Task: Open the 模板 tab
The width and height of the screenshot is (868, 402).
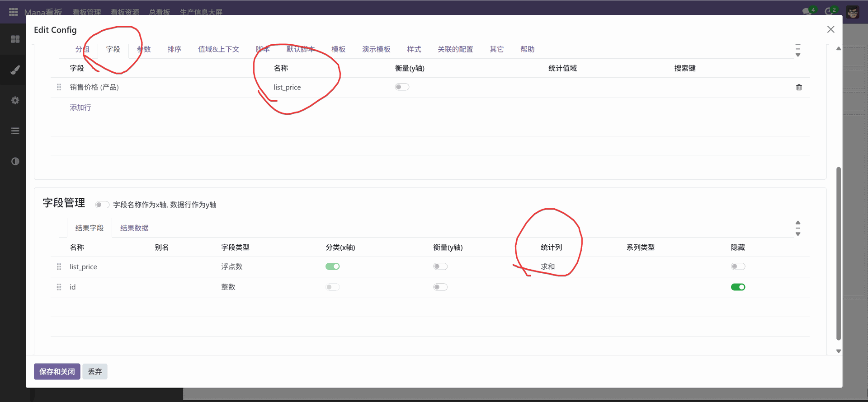Action: [x=339, y=49]
